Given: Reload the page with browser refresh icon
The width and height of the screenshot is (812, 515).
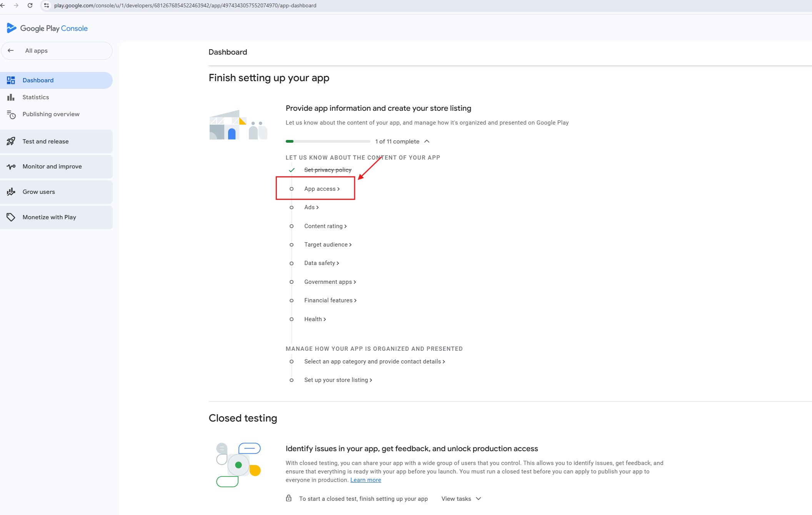Looking at the screenshot, I should point(30,5).
